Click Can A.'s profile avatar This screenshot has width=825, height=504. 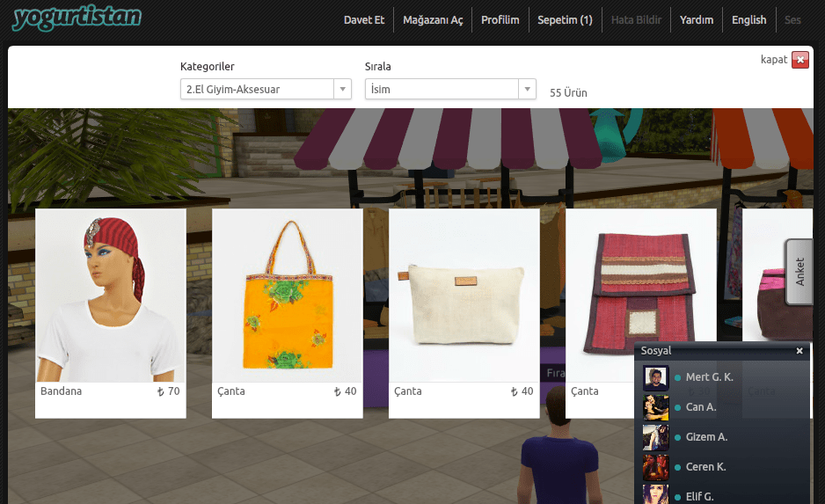(655, 408)
